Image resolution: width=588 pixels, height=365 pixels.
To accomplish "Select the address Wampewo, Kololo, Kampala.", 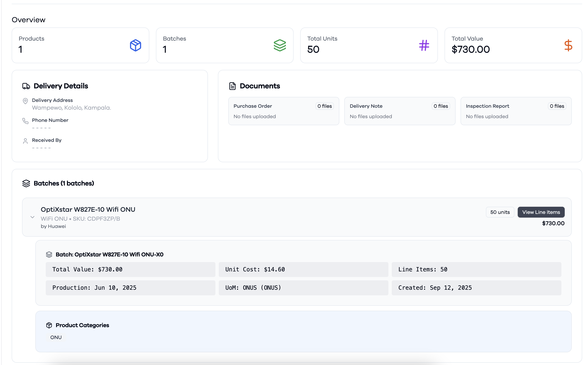I will point(71,108).
